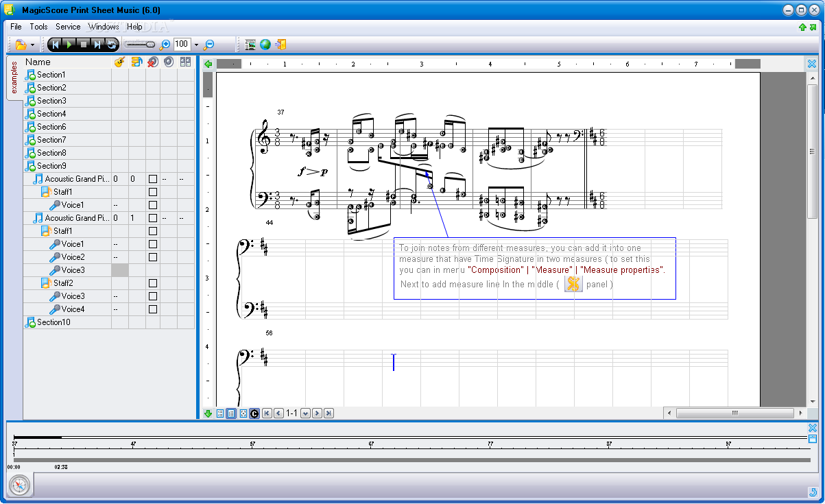Open the Tools menu
Screen dimensions: 825x504
38,27
